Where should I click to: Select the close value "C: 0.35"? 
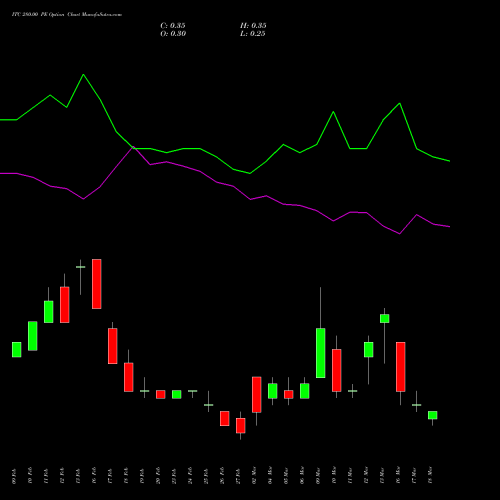click(x=173, y=26)
